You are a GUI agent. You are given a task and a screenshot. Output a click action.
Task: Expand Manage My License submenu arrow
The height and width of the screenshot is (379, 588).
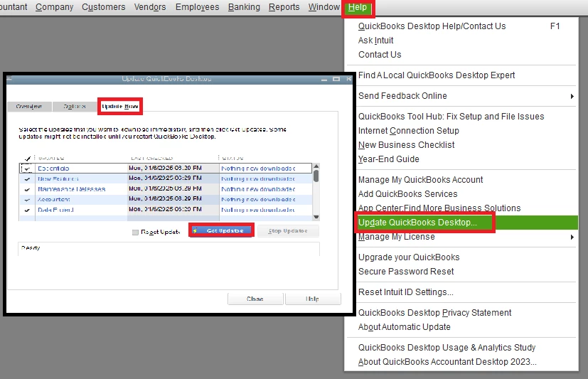click(572, 237)
